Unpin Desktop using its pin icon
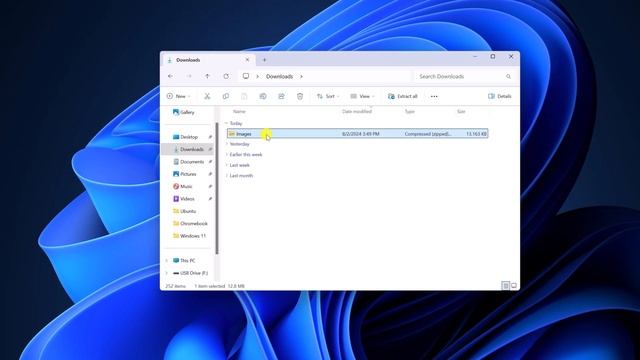 click(x=210, y=137)
